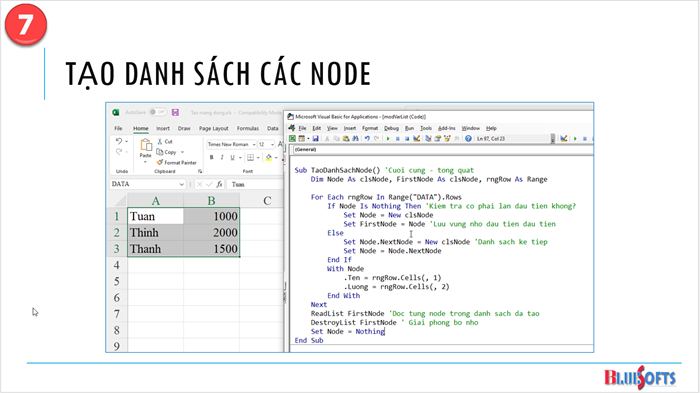Click the yellow Fill Color swatch button
700x393 pixels.
[268, 157]
